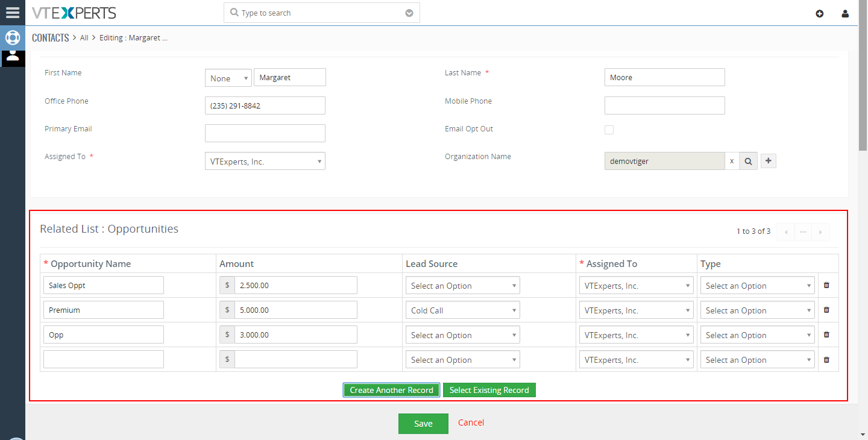Image resolution: width=868 pixels, height=440 pixels.
Task: Add a new organization with plus button
Action: (769, 161)
